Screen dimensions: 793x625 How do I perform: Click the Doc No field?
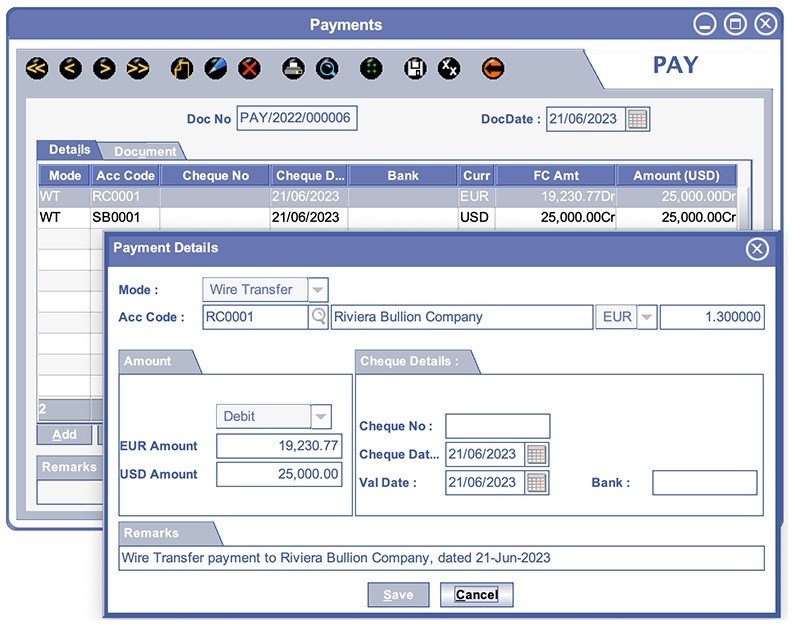(297, 118)
